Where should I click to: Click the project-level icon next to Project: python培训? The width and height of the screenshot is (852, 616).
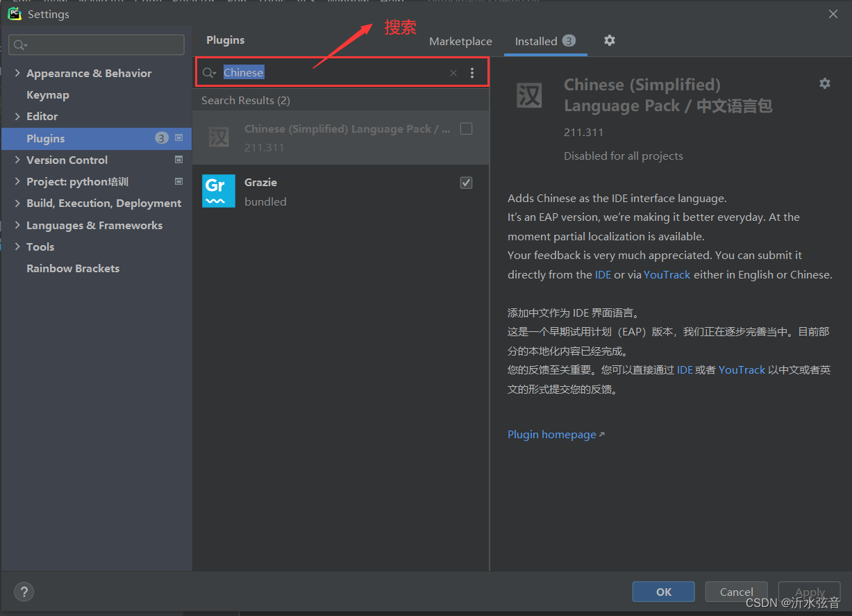pyautogui.click(x=178, y=181)
